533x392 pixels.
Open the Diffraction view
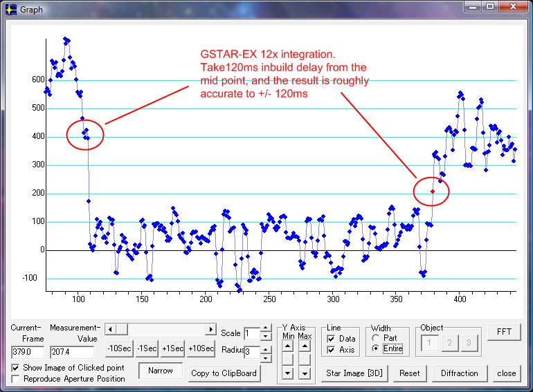[460, 373]
